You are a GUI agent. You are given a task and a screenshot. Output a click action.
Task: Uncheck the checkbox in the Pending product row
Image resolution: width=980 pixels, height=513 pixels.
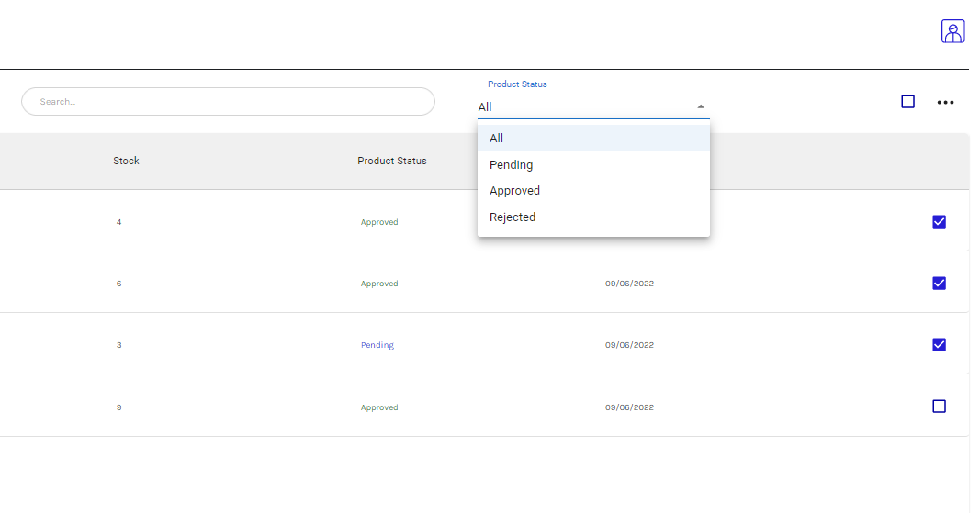(939, 344)
